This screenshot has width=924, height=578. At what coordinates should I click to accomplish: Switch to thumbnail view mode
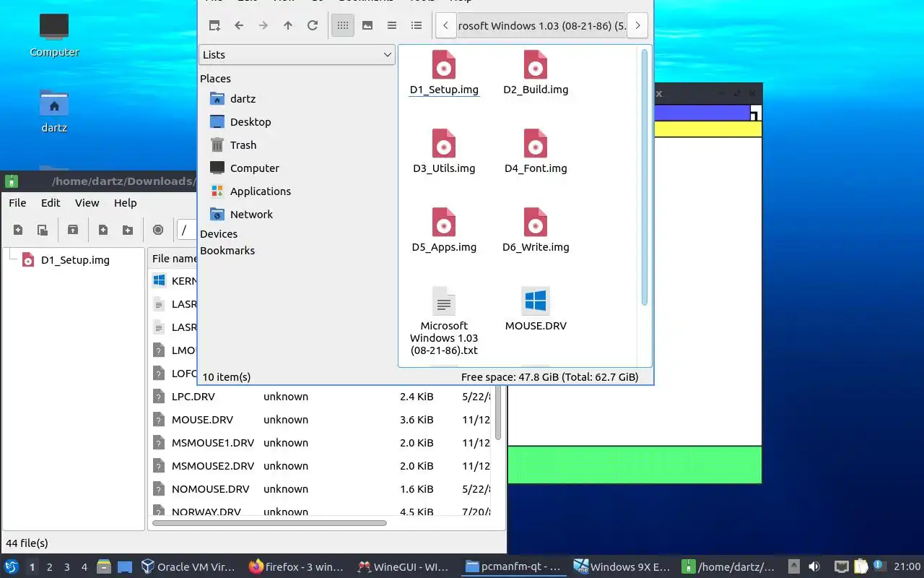pos(367,25)
